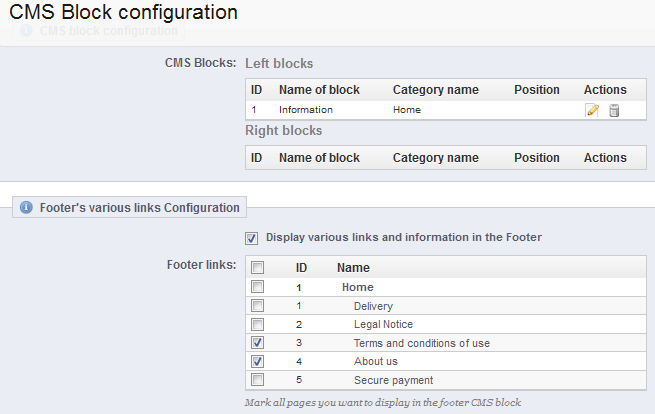Click the faded info icon near CMS block configuration

[26, 30]
